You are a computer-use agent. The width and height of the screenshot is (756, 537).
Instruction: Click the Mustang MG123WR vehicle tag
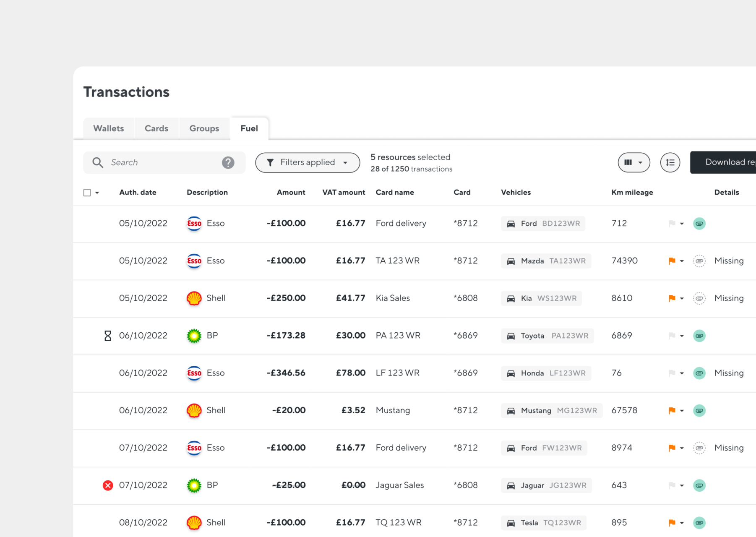click(552, 410)
